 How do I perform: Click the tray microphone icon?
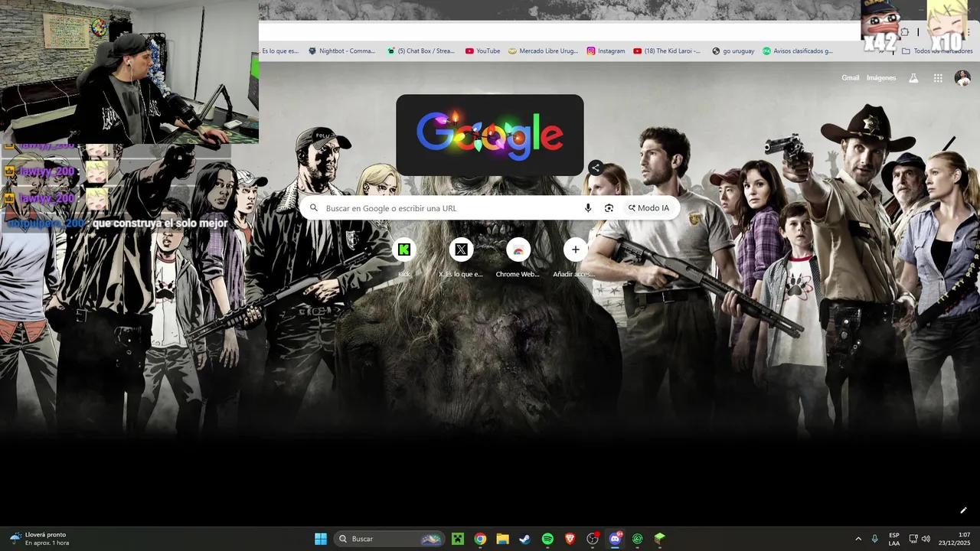click(874, 539)
